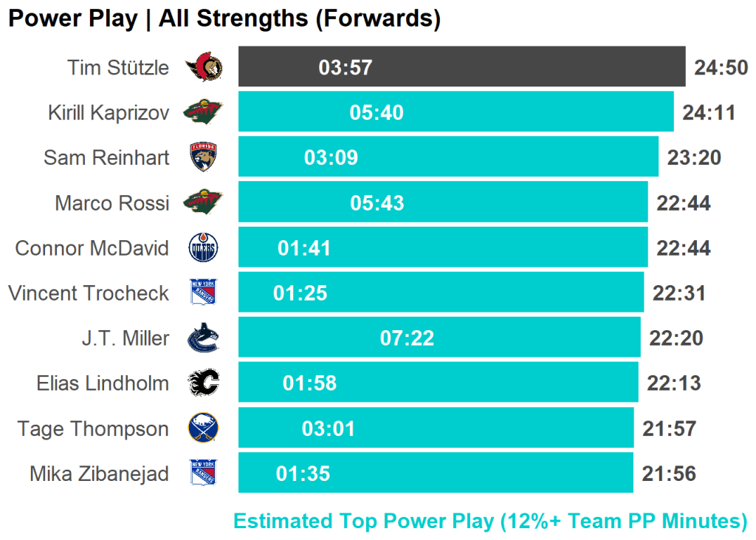Click the Minnesota Wild logo beside Kirill Kaprizov
Screen dimensions: 756x540
click(x=204, y=112)
